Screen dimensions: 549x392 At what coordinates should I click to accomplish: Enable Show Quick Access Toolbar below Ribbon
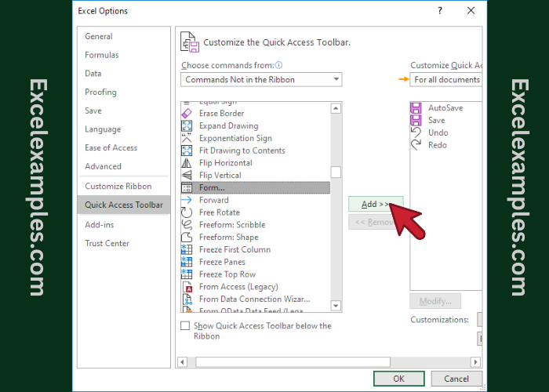coord(185,325)
